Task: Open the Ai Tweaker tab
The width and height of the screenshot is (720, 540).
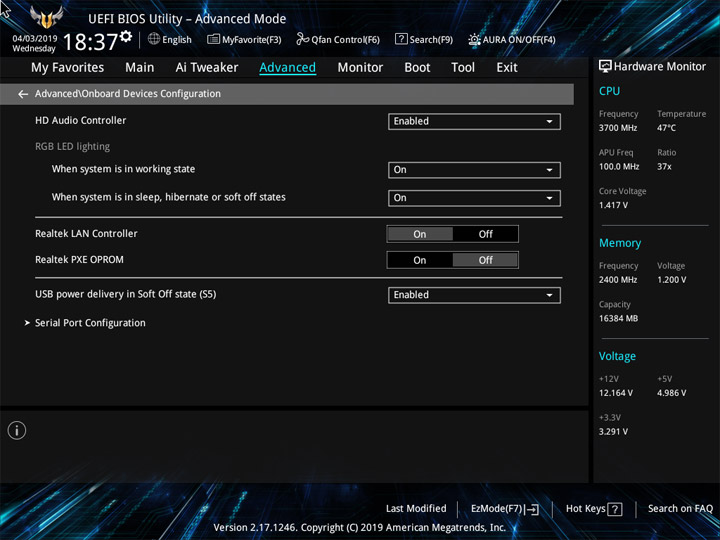Action: tap(207, 68)
